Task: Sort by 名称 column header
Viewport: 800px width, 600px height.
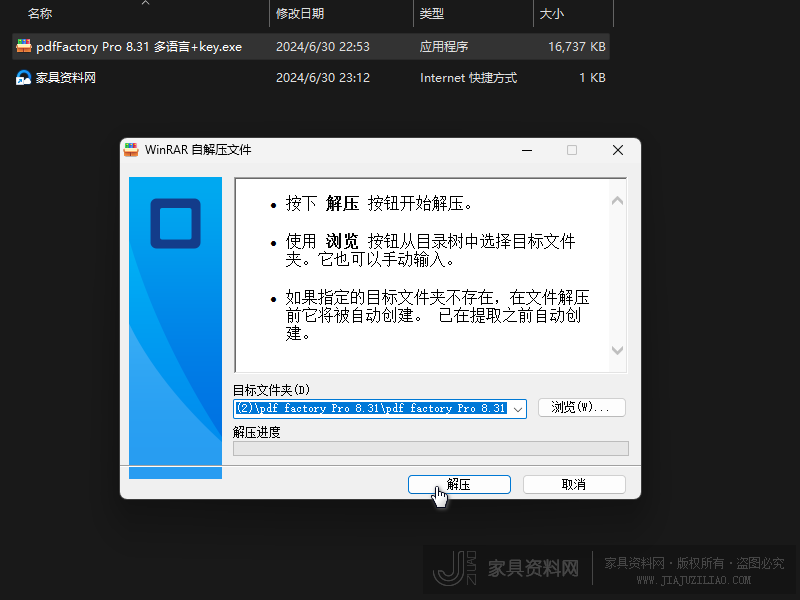Action: click(40, 13)
